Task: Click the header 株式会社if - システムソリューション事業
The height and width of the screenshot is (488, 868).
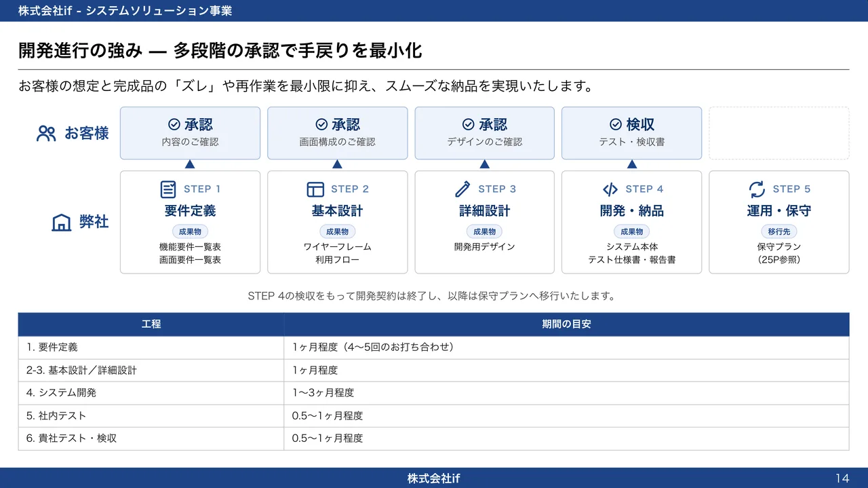Action: tap(125, 11)
